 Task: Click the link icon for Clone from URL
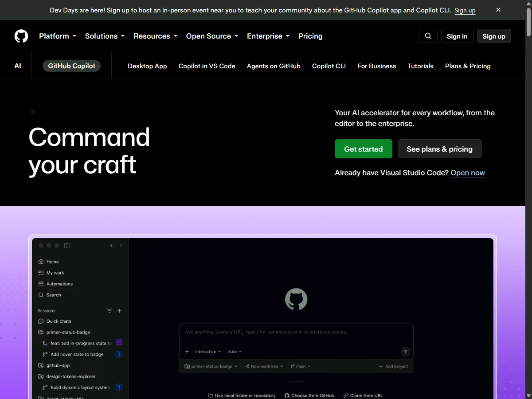tap(345, 395)
